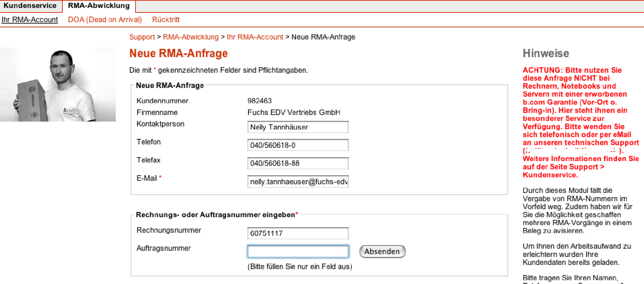Click into the Telefax input field
Screen dimensions: 644x284
[298, 163]
